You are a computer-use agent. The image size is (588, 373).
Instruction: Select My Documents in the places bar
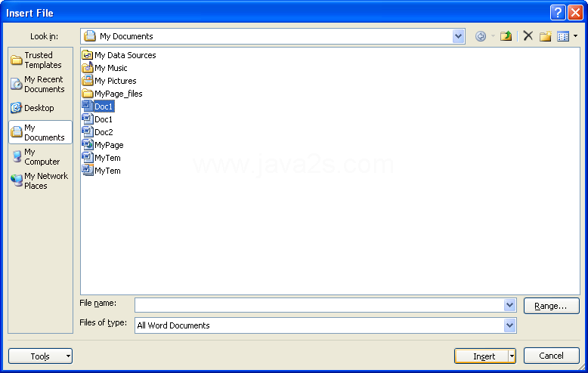pyautogui.click(x=40, y=132)
